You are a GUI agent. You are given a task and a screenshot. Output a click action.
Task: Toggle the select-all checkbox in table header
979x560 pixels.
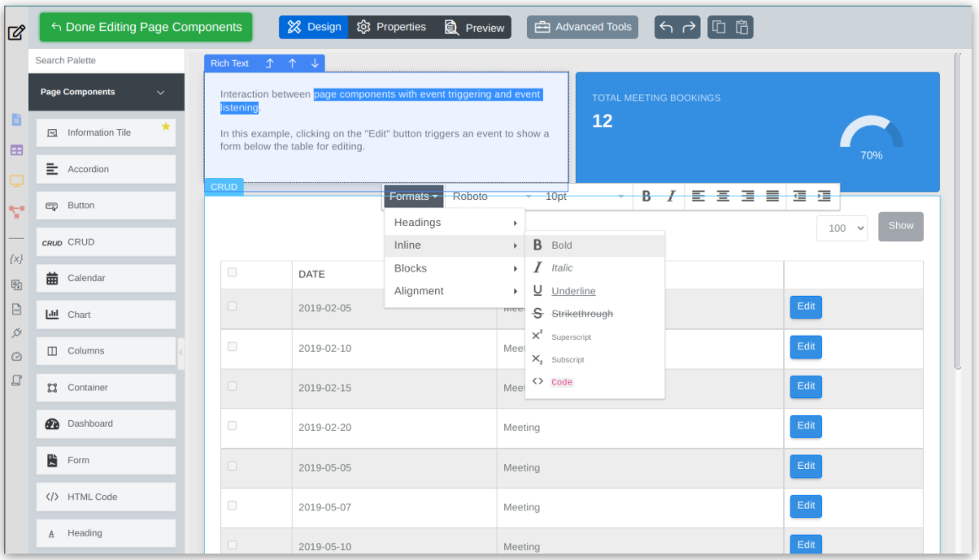[x=233, y=272]
